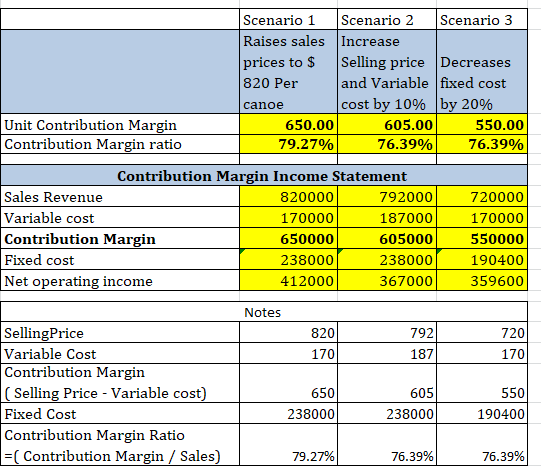Select the 170000 variable cost cell for Scenario 1
The height and width of the screenshot is (466, 541).
tap(288, 218)
